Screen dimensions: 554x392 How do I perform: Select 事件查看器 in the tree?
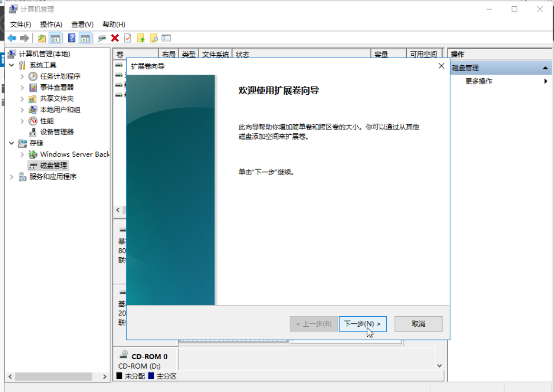[57, 87]
